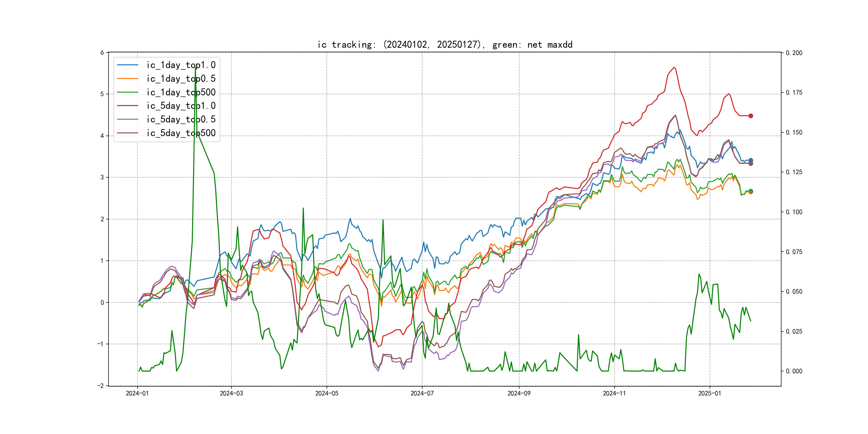Click the 2025-01 x-axis date label

pos(710,393)
